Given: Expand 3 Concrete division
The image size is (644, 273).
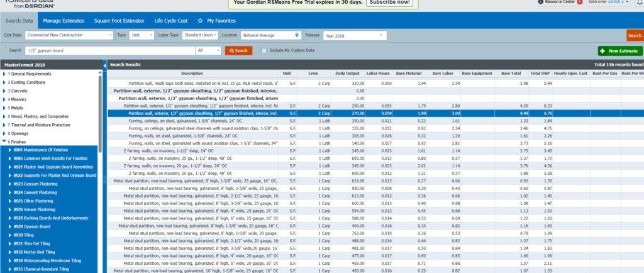Looking at the screenshot, I should [4, 91].
